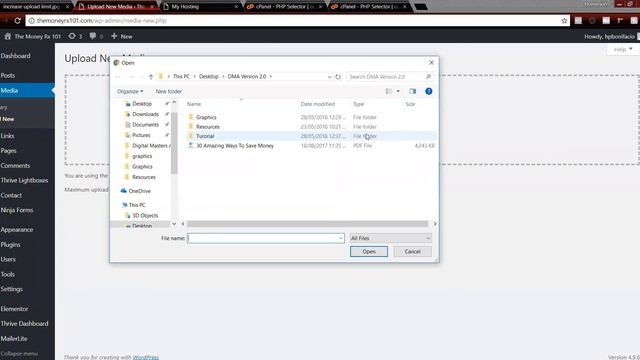Open the comments bubble in admin bar
The width and height of the screenshot is (640, 360).
[x=96, y=36]
